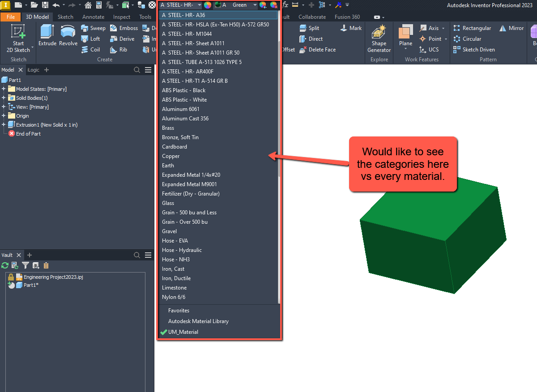The width and height of the screenshot is (537, 392).
Task: Activate the Coil tool
Action: coord(91,49)
